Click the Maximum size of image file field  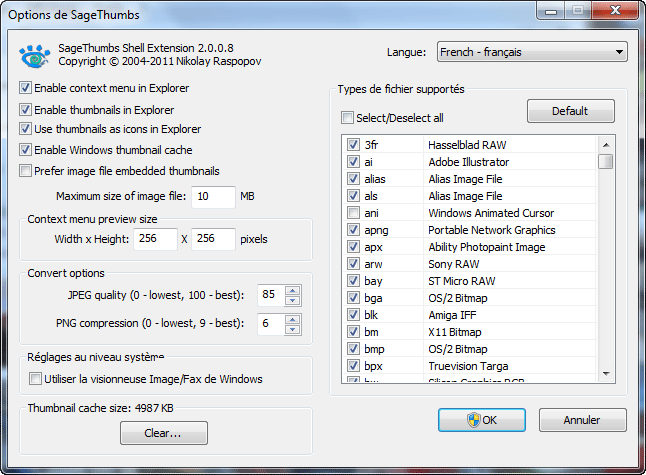click(213, 197)
